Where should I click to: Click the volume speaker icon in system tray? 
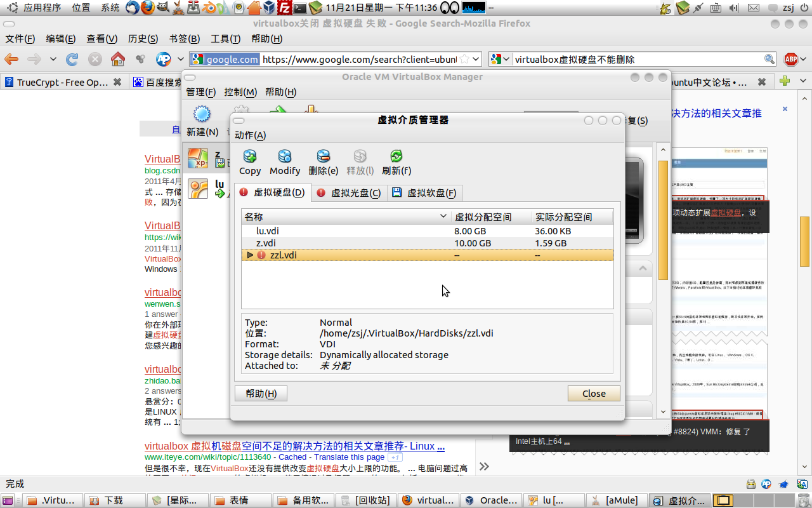point(734,8)
